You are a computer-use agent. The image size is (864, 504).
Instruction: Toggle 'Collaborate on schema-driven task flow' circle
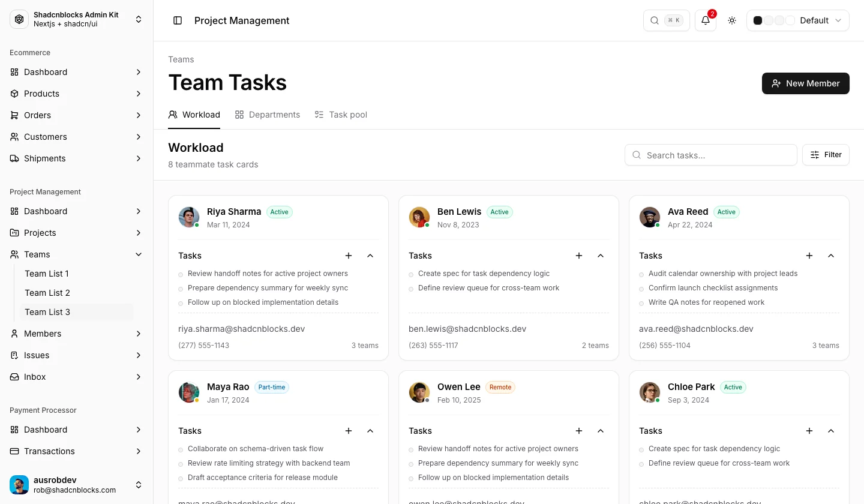[x=181, y=449]
